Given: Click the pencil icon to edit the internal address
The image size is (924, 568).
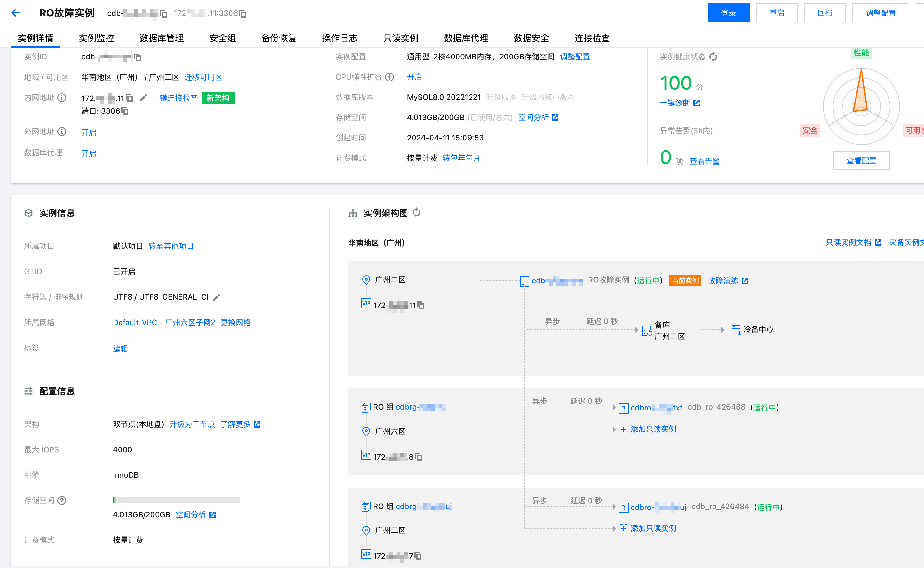Looking at the screenshot, I should tap(143, 98).
